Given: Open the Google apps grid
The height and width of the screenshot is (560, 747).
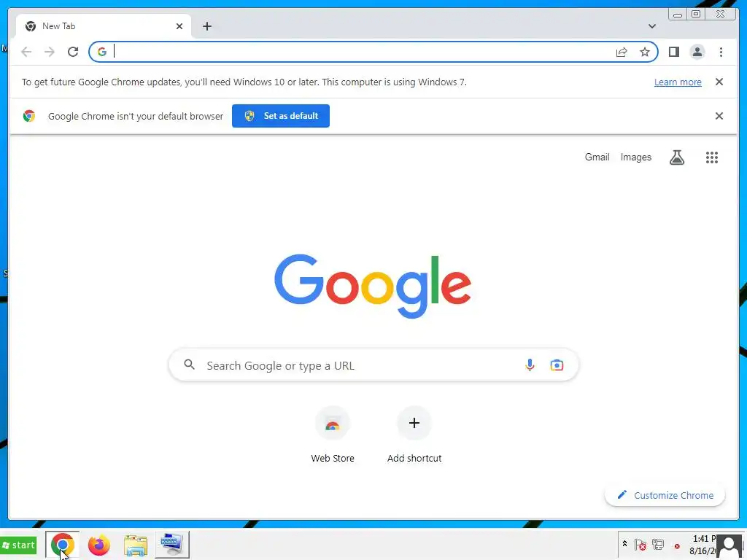Looking at the screenshot, I should click(x=712, y=157).
